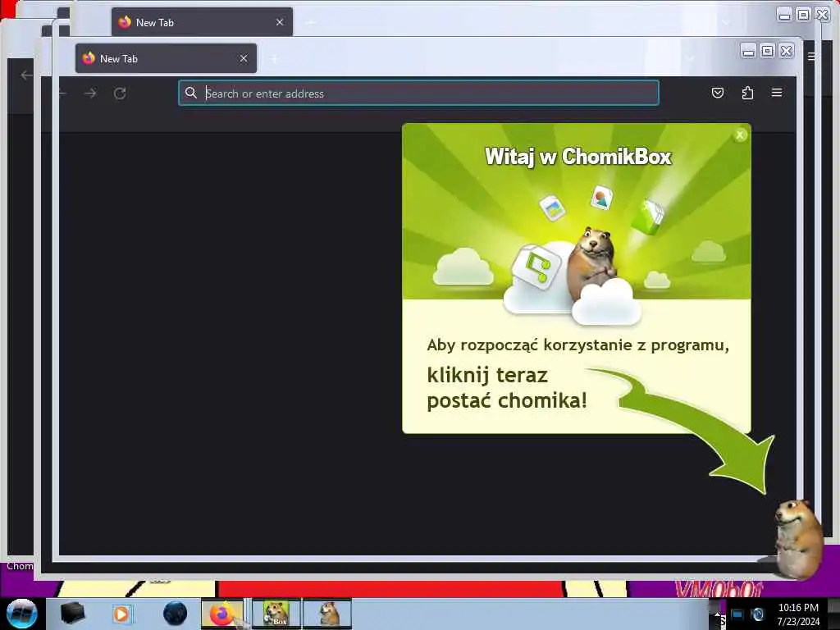Expand the list all tabs chevron in front window
840x630 pixels.
(690, 58)
